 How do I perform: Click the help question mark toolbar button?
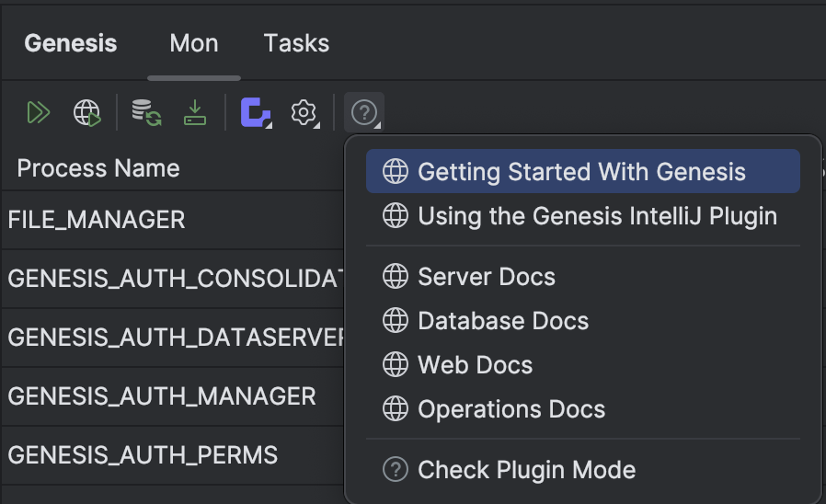click(x=364, y=112)
